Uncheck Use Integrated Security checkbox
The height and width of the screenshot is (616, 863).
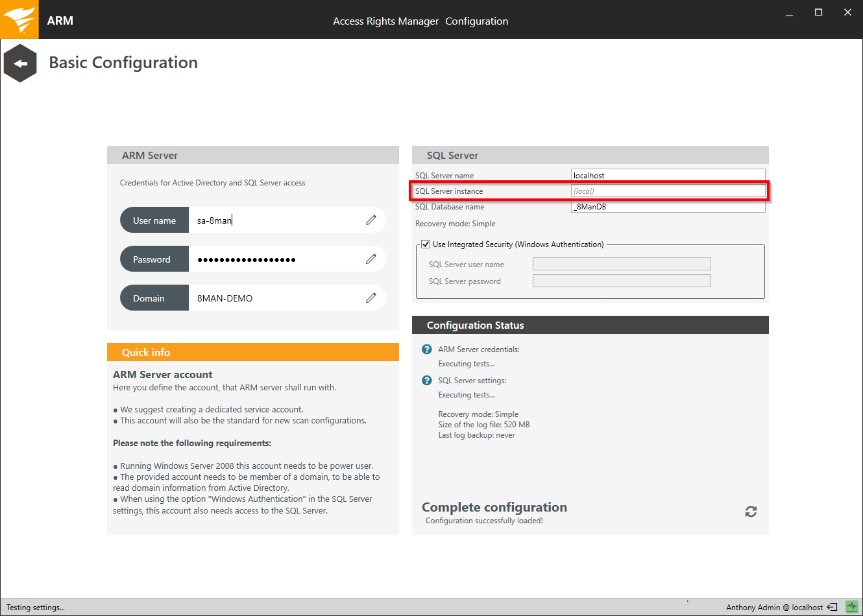pyautogui.click(x=426, y=244)
